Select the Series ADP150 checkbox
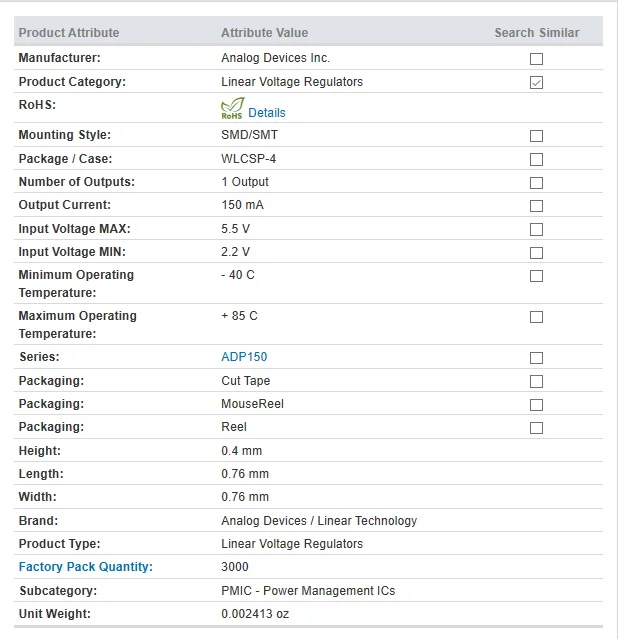Image resolution: width=623 pixels, height=639 pixels. pyautogui.click(x=536, y=358)
